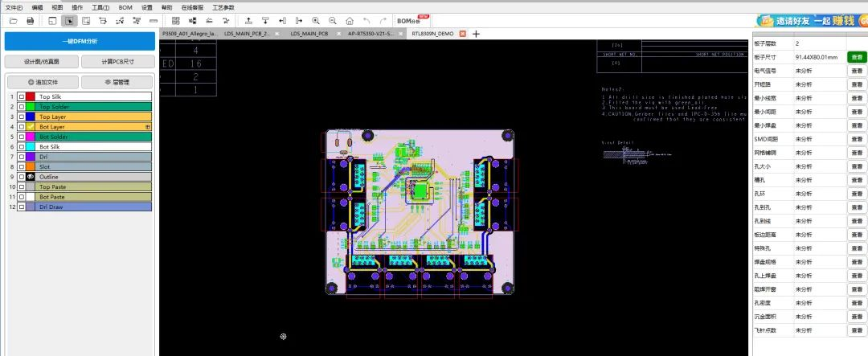Viewport: 868px width, 356px height.
Task: Click the 设计图/仿真图 button
Action: point(42,61)
